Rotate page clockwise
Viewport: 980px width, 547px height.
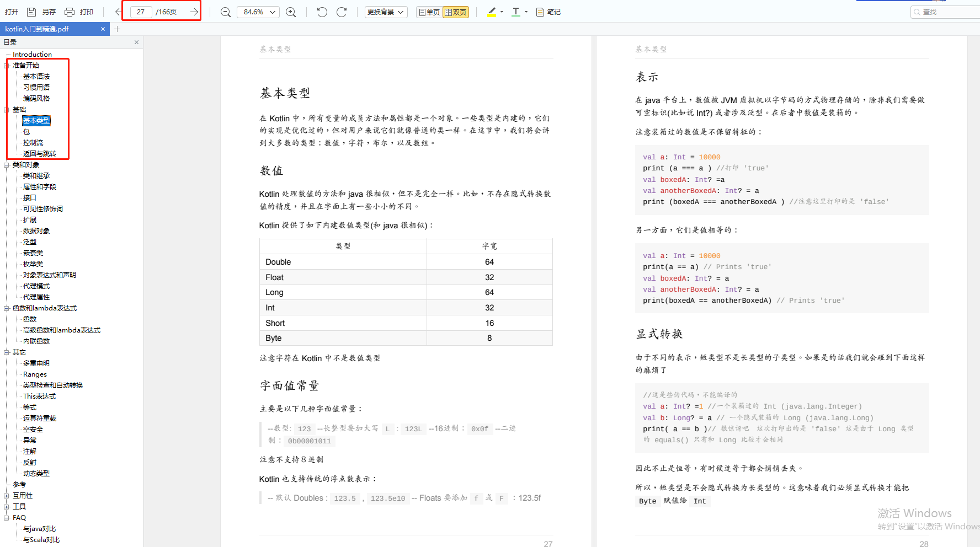[x=342, y=12]
